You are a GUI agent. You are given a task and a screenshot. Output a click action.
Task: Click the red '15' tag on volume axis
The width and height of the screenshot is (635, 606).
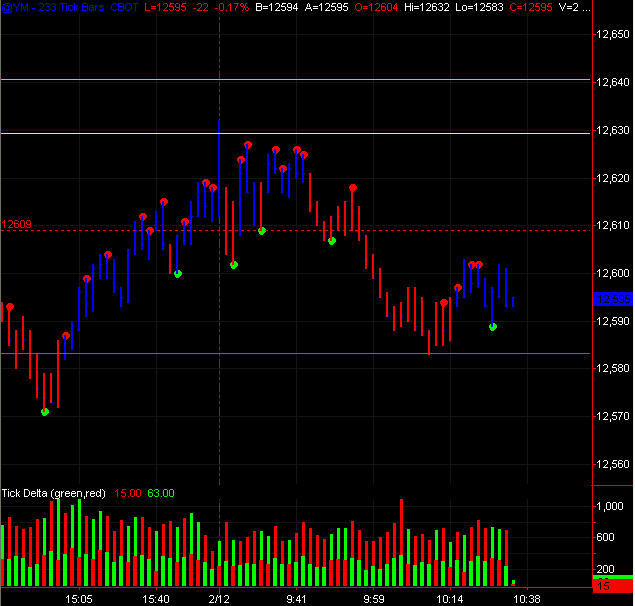(613, 586)
